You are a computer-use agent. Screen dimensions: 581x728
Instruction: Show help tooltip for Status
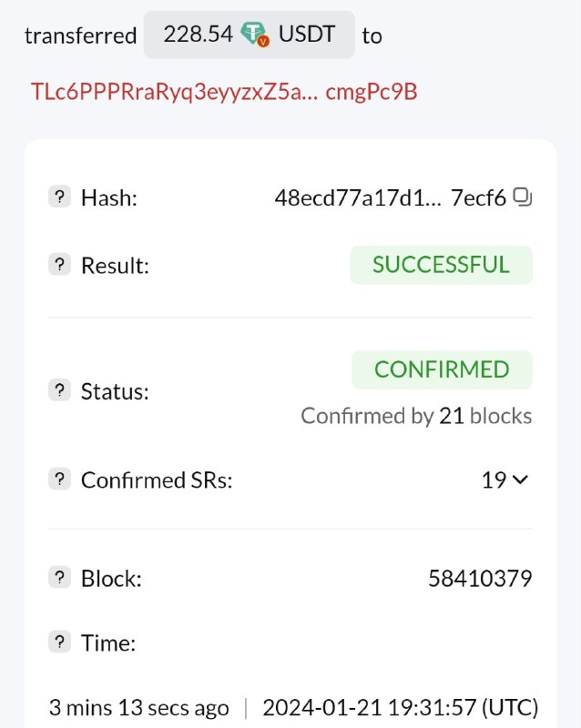point(59,390)
